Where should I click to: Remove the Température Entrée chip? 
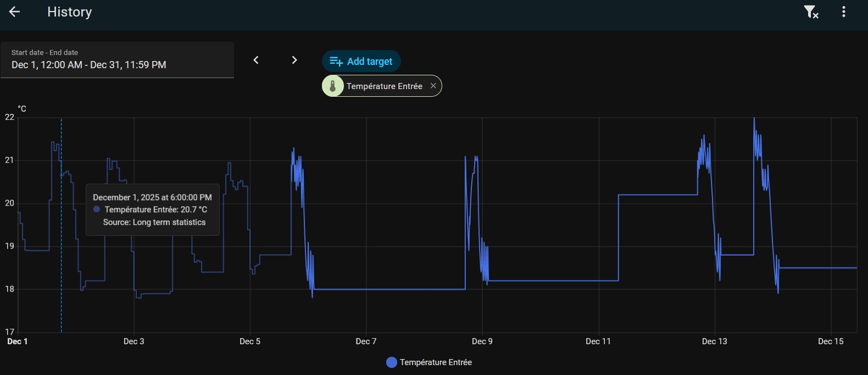pos(433,86)
